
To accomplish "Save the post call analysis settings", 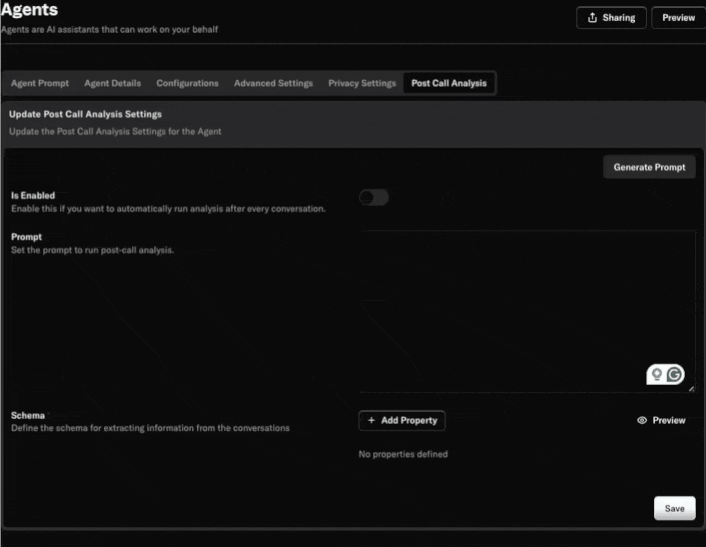I will (674, 508).
